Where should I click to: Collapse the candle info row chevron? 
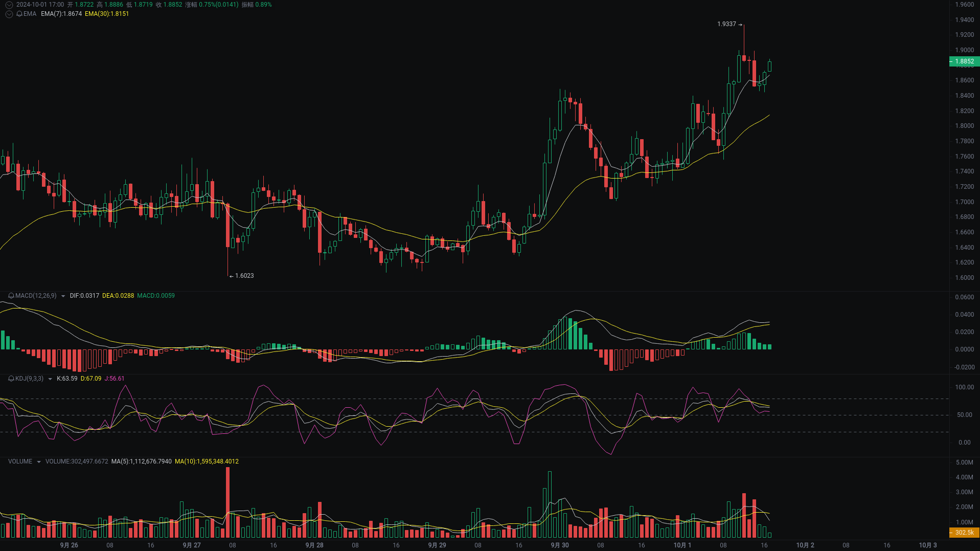pyautogui.click(x=9, y=5)
